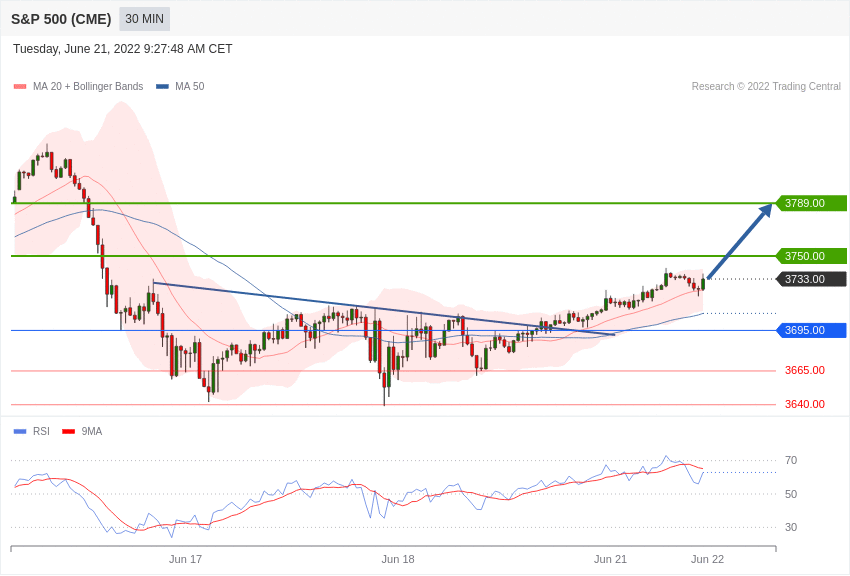
Task: Toggle the MA 50 legend label
Action: 189,87
